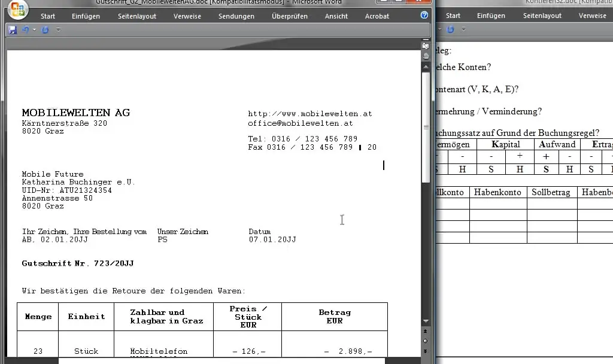Open the Office button menu in the Gutschrift window

[x=18, y=10]
